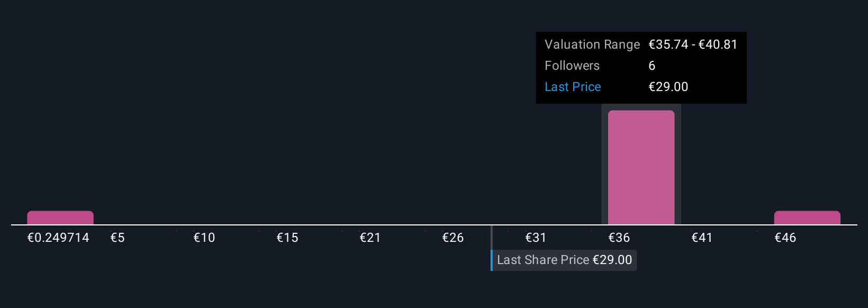Viewport: 868px width, 308px height.
Task: Click the €36 axis label
Action: pyautogui.click(x=619, y=238)
